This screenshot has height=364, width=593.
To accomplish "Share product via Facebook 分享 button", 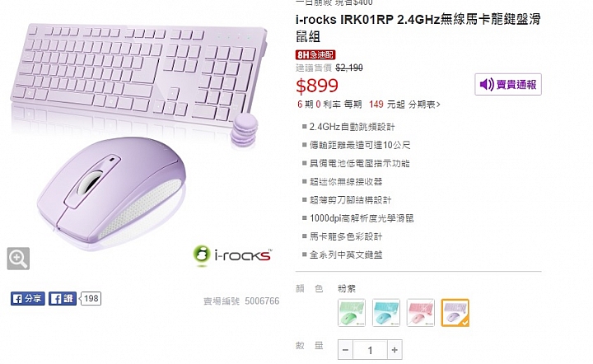I will click(x=28, y=299).
